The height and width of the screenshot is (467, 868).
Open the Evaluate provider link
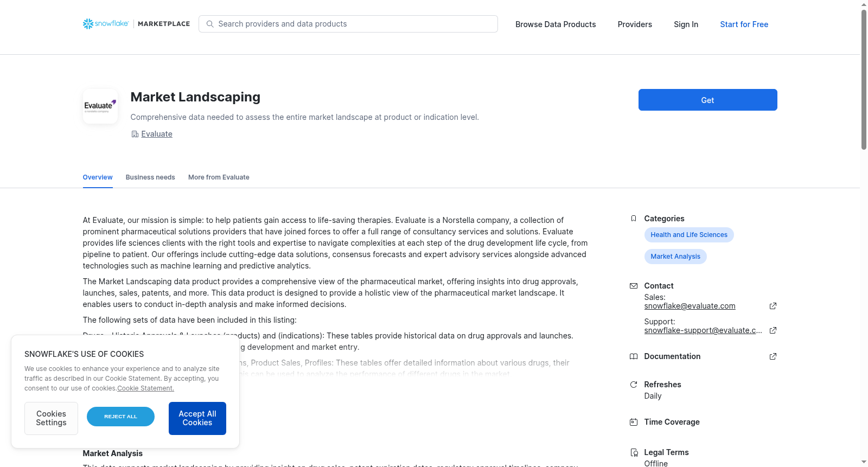click(x=157, y=134)
